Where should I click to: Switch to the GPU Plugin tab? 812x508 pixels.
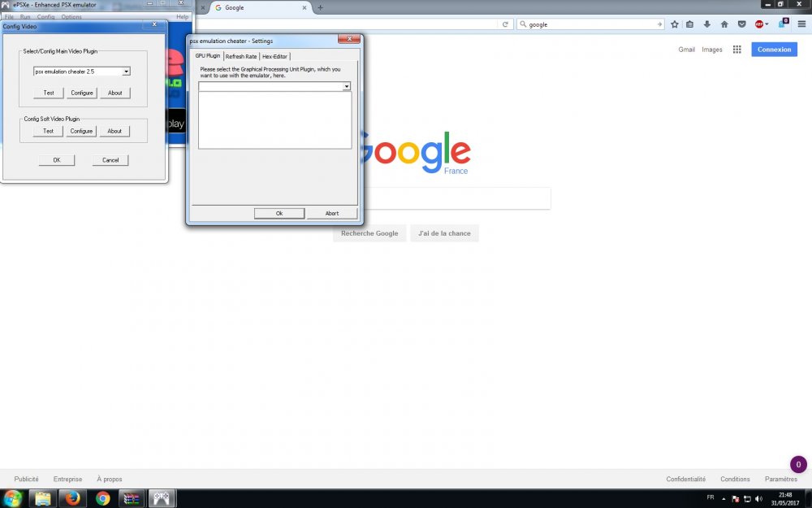coord(208,55)
